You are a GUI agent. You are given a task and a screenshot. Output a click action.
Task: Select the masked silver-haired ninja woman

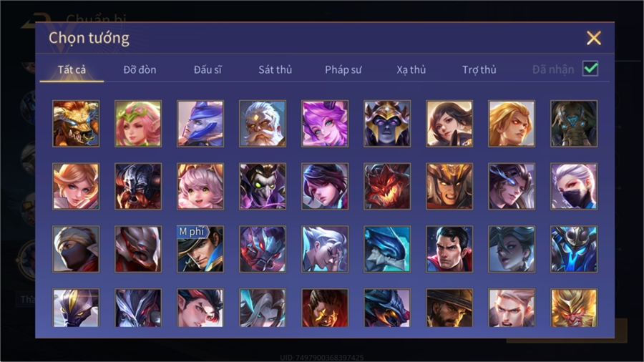click(x=574, y=186)
